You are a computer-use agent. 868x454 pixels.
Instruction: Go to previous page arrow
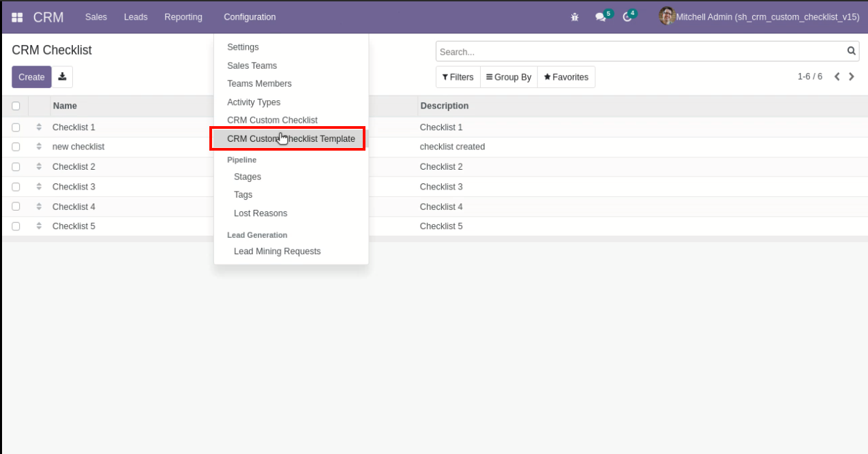837,77
